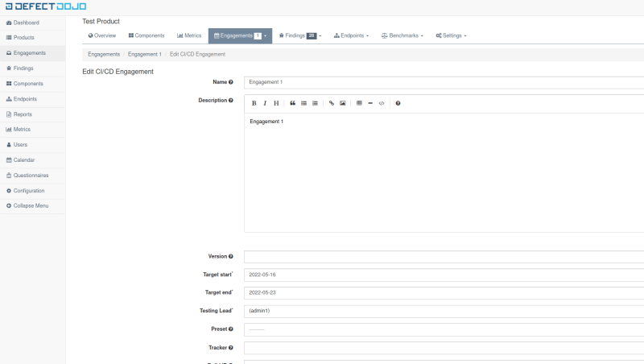Open Findings in the sidebar
The width and height of the screenshot is (644, 364).
pos(32,68)
